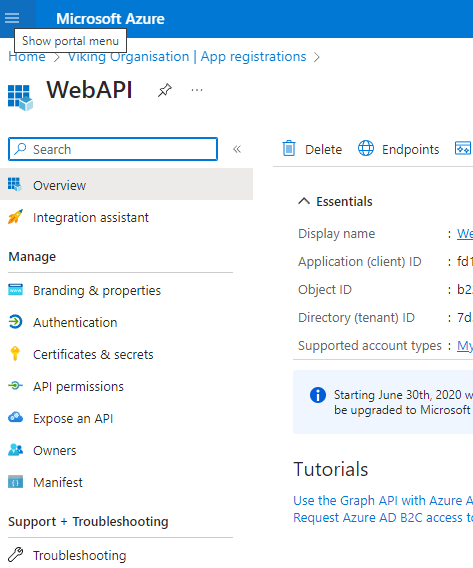This screenshot has height=568, width=473.
Task: Click the Application (client) ID value
Action: click(x=465, y=261)
